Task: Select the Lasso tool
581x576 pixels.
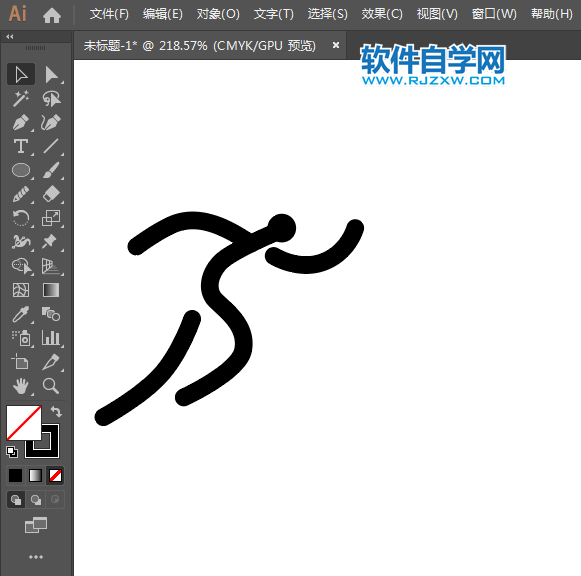Action: click(x=51, y=99)
